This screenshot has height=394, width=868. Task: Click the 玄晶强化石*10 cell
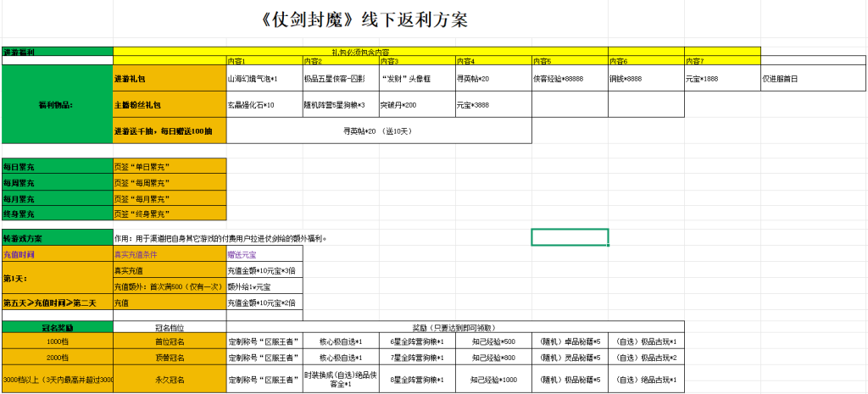coord(264,104)
